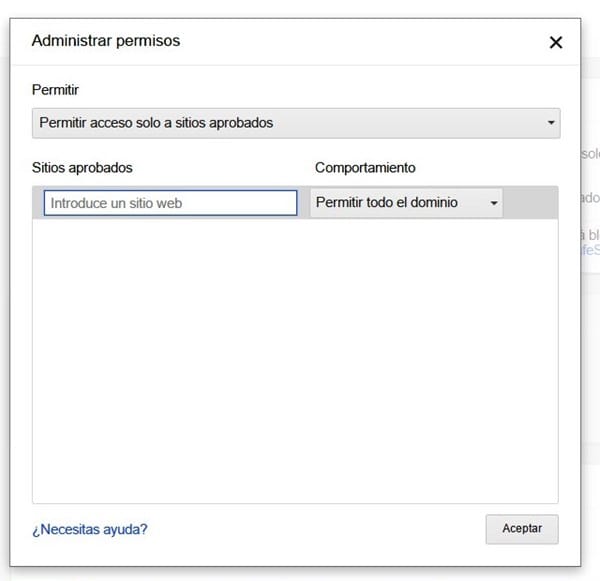Close the Administrar permisos dialog
The image size is (600, 581).
pyautogui.click(x=556, y=42)
